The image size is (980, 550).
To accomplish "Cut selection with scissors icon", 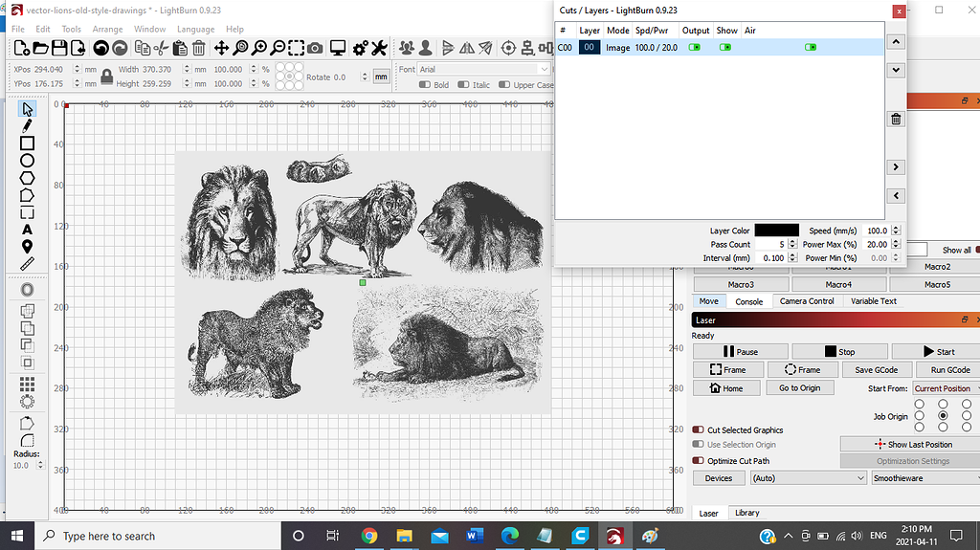I will click(161, 48).
